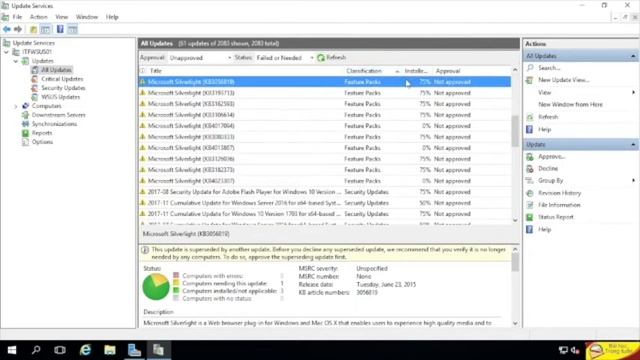Collapse the Updates tree node
Screen dimensions: 640x360
click(16, 61)
